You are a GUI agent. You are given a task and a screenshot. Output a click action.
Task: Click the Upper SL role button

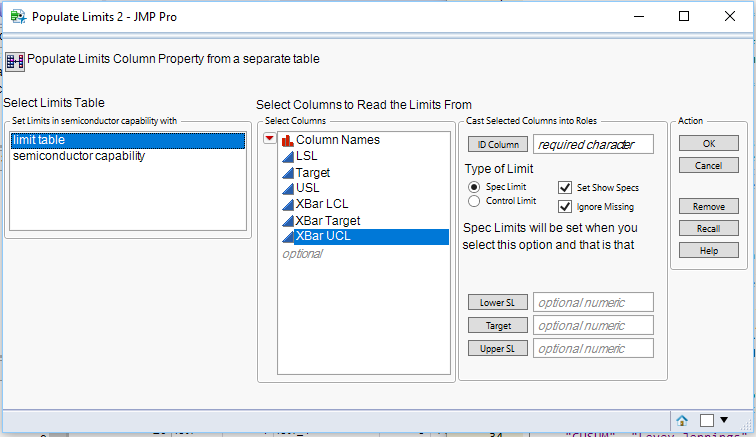click(498, 348)
